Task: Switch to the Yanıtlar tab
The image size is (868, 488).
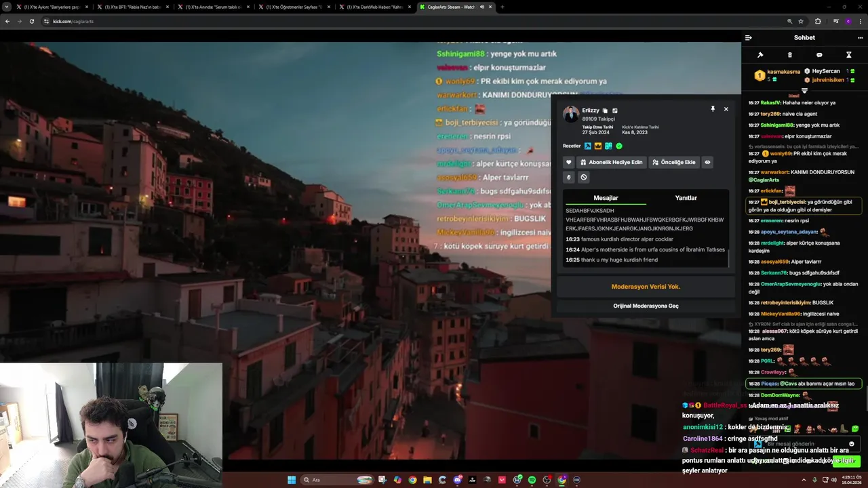Action: [x=686, y=198]
